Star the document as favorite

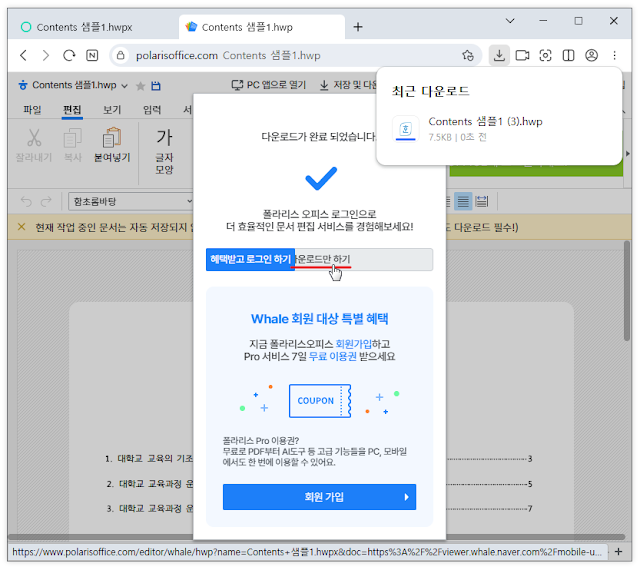click(140, 86)
